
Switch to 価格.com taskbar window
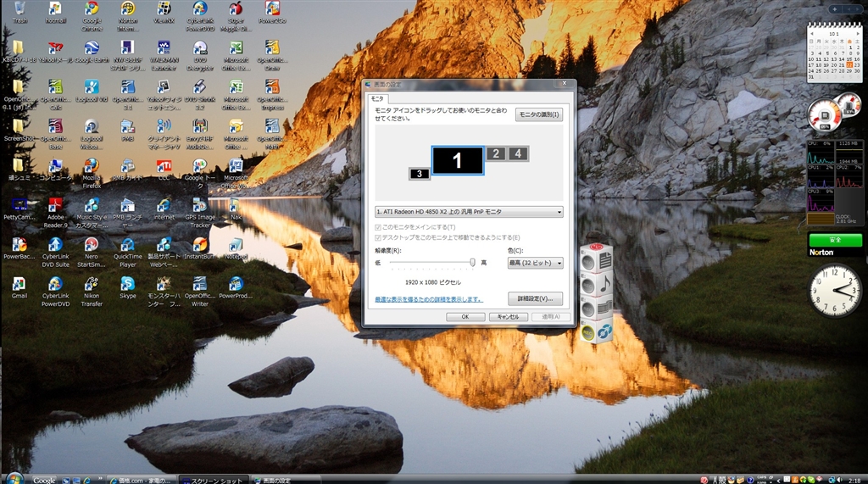coord(142,480)
